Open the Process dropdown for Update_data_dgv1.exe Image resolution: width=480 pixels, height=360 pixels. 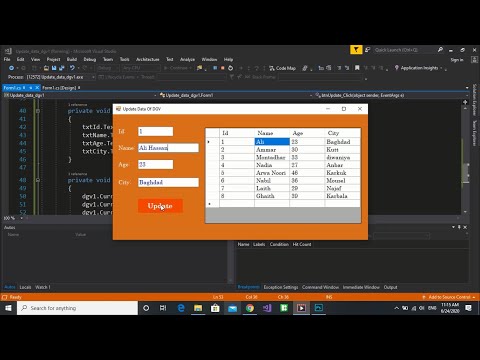tap(61, 77)
